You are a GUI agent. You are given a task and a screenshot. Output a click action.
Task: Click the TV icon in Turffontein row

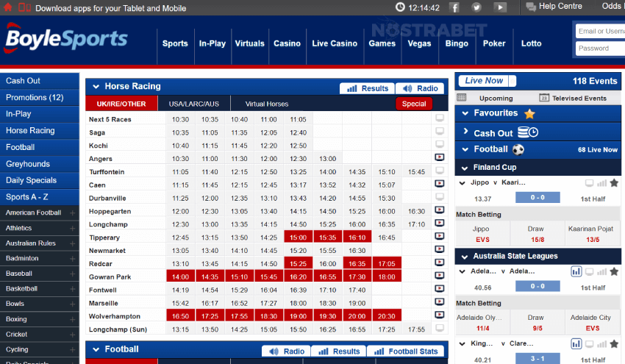(x=439, y=171)
